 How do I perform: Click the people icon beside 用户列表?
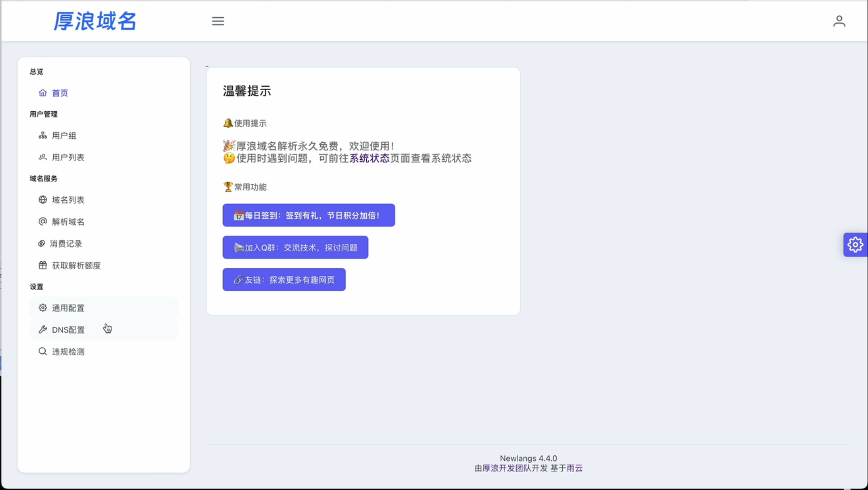point(43,157)
